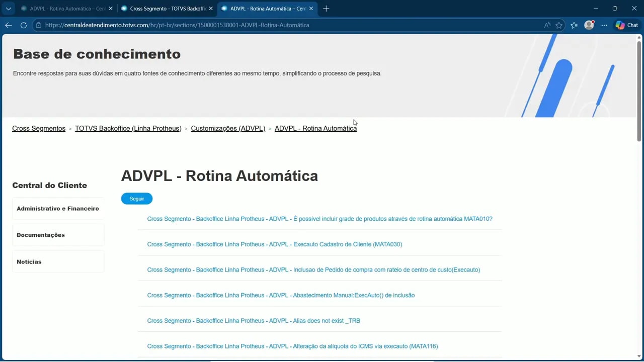Open the Customizações (ADVPL) breadcrumb link
The width and height of the screenshot is (644, 362).
tap(228, 128)
